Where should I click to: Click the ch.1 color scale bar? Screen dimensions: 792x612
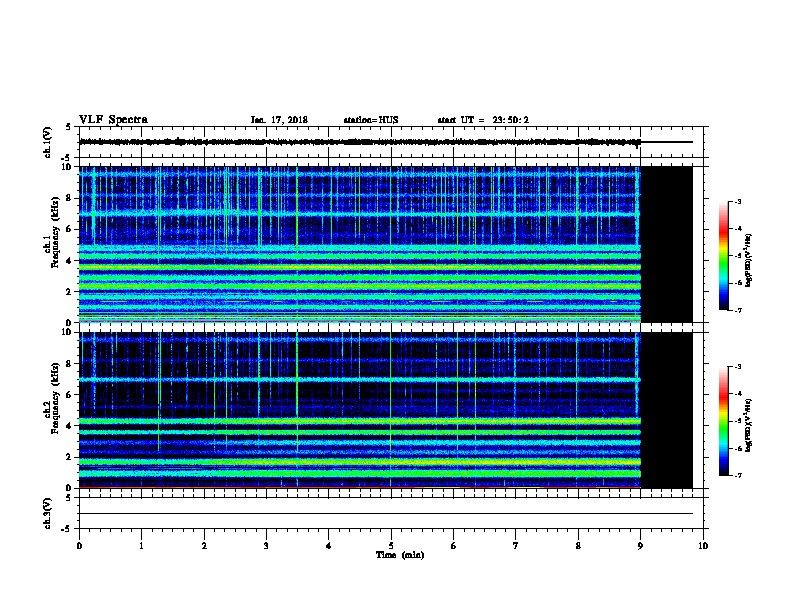[x=723, y=256]
